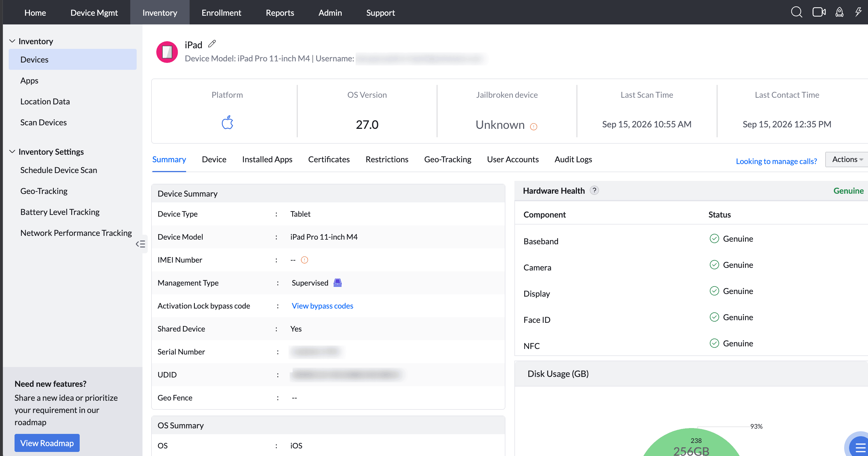This screenshot has width=868, height=456.
Task: Click the green Genuine overall health status
Action: point(849,191)
